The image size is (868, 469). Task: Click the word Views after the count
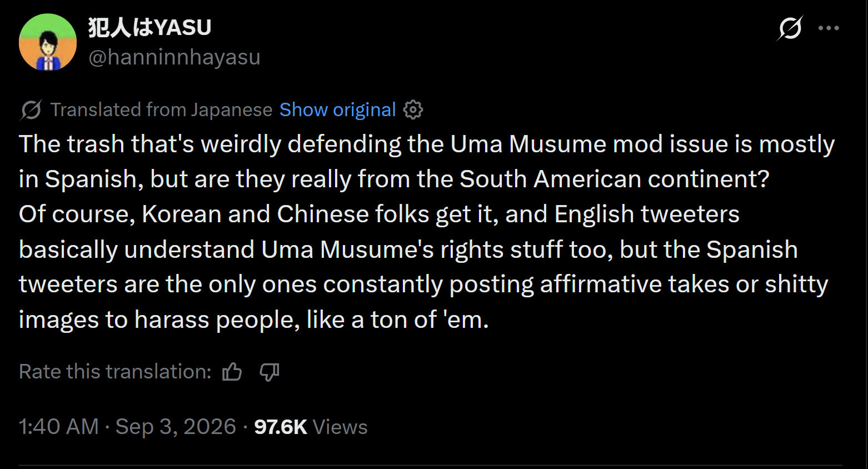pos(340,427)
